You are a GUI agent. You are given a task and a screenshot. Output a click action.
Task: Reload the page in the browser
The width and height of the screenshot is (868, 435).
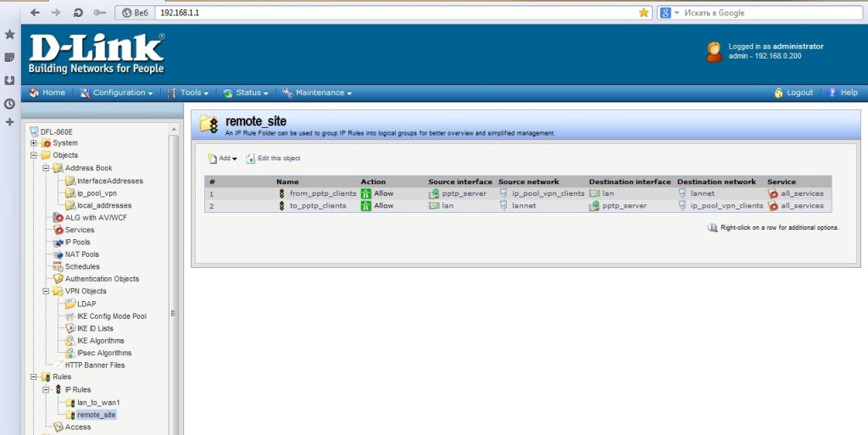[x=77, y=12]
